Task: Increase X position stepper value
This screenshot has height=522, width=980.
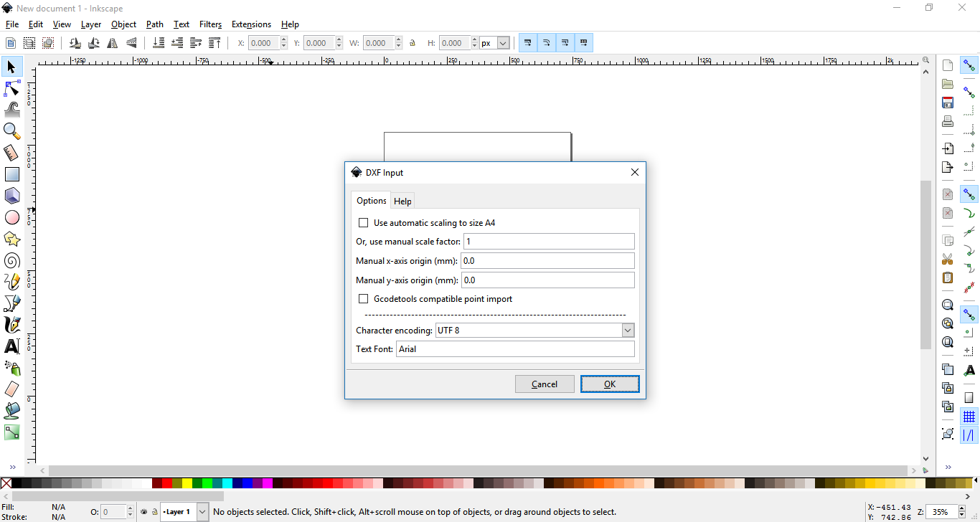Action: 286,39
